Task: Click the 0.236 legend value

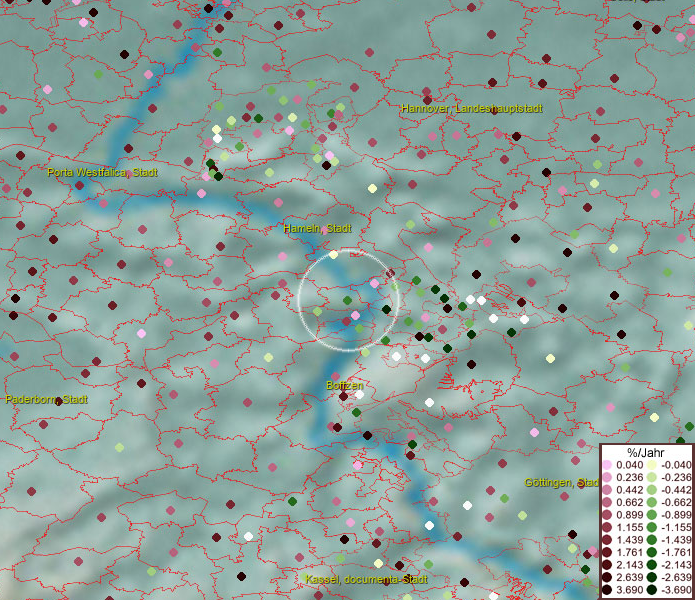Action: pyautogui.click(x=629, y=477)
